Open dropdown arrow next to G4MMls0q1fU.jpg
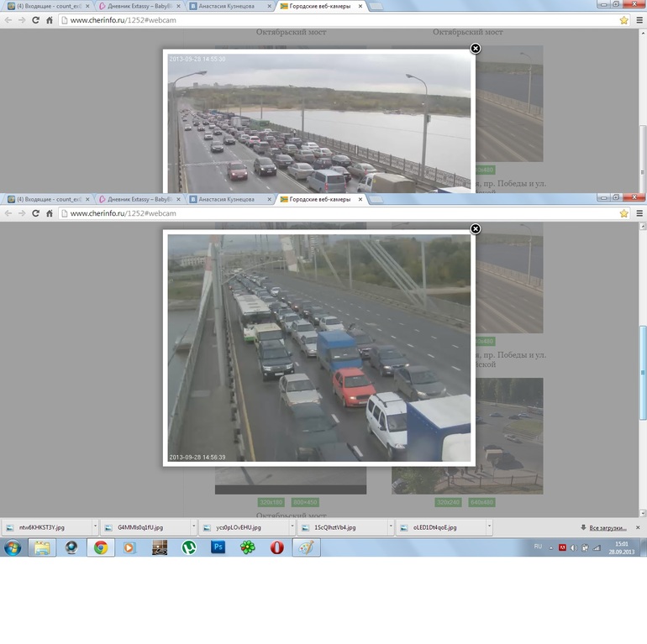 [193, 527]
